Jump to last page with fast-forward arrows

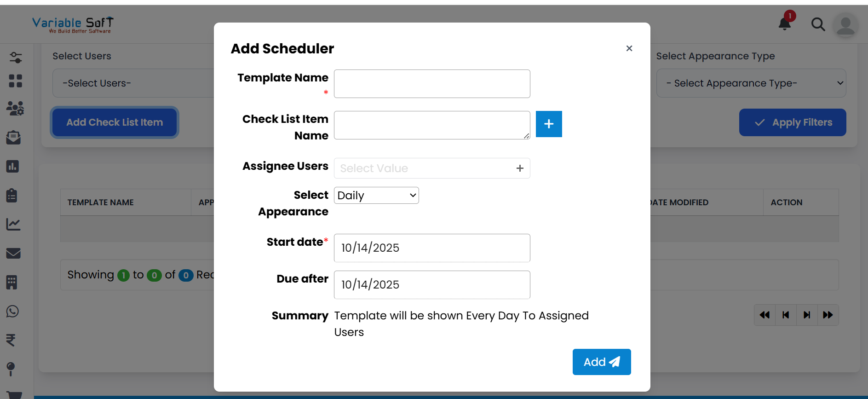click(x=828, y=315)
